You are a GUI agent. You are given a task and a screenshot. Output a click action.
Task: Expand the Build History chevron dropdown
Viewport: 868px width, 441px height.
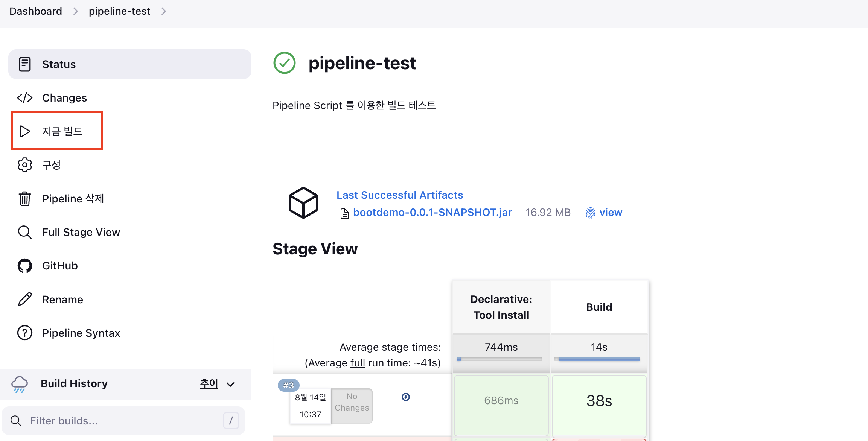tap(230, 384)
